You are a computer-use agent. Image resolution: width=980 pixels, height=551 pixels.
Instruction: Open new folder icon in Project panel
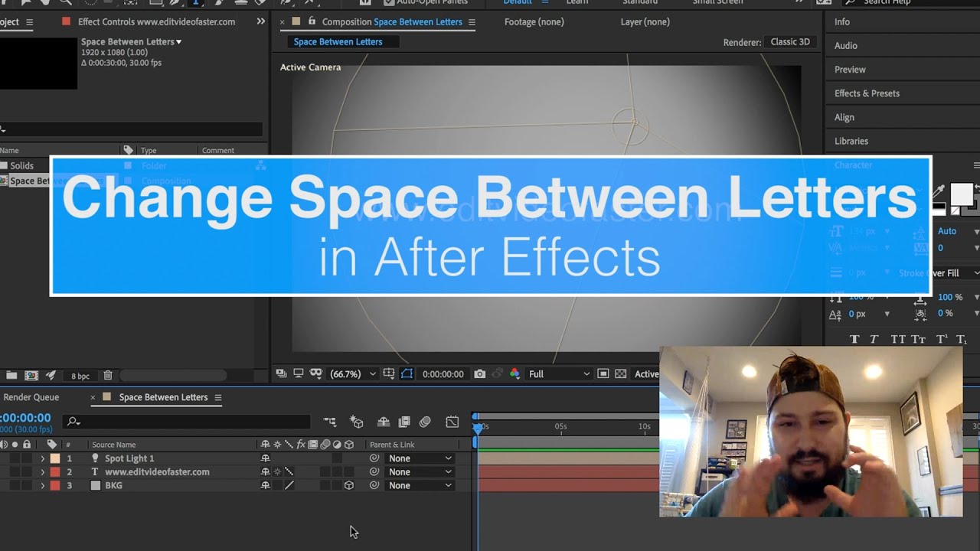(11, 375)
